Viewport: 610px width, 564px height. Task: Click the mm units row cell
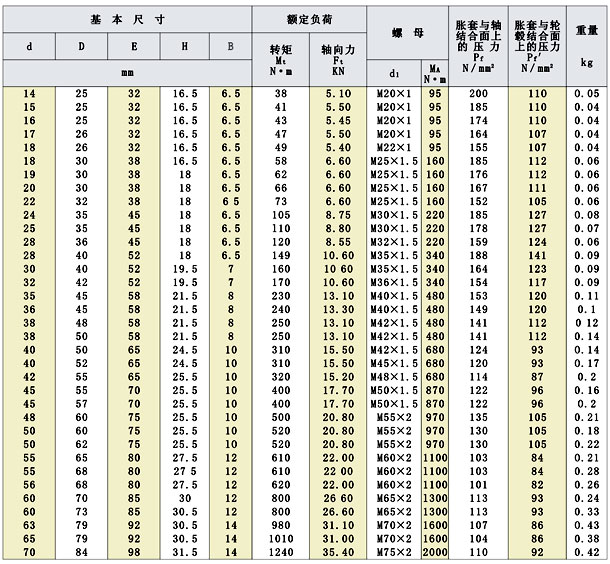pyautogui.click(x=127, y=73)
